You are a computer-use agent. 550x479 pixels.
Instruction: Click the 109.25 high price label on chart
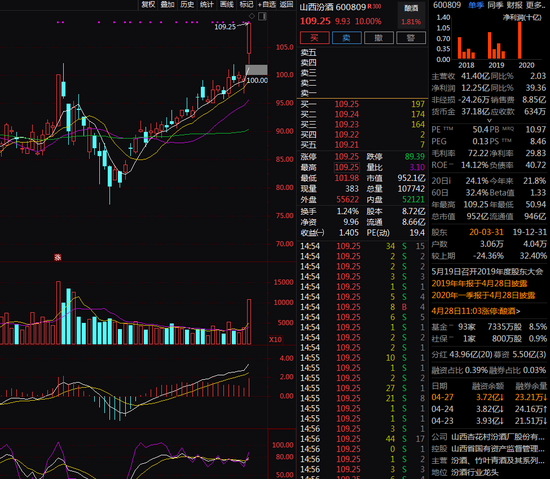point(225,27)
